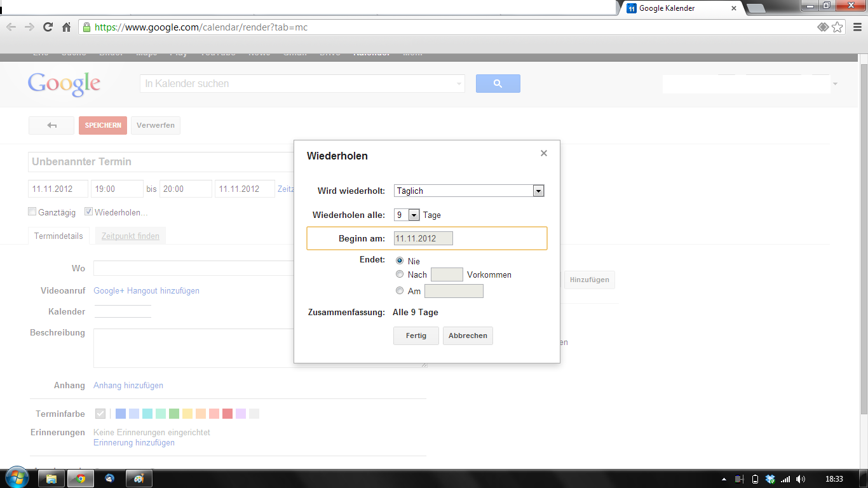Choose the dark red Terminfarbe swatch
The image size is (868, 488).
(227, 414)
